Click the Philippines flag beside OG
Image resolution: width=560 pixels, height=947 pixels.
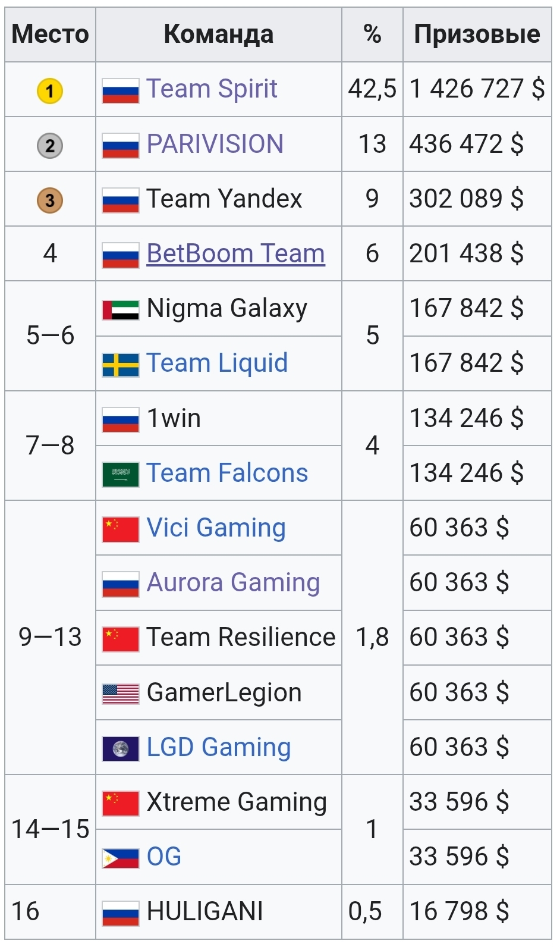tap(121, 858)
